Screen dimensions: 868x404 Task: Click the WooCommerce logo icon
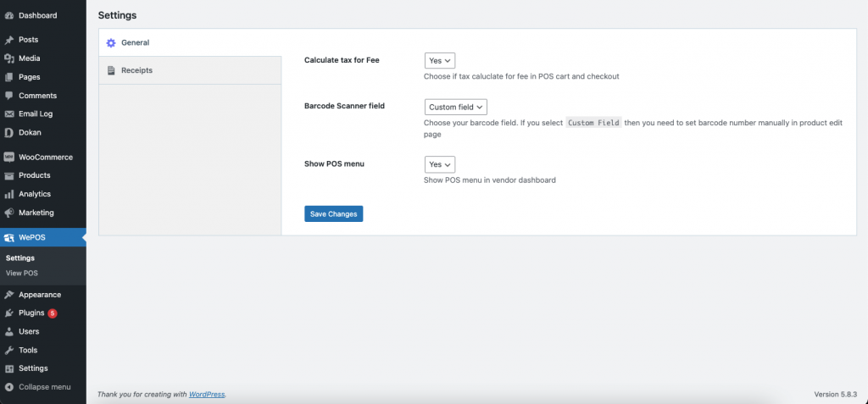tap(9, 158)
